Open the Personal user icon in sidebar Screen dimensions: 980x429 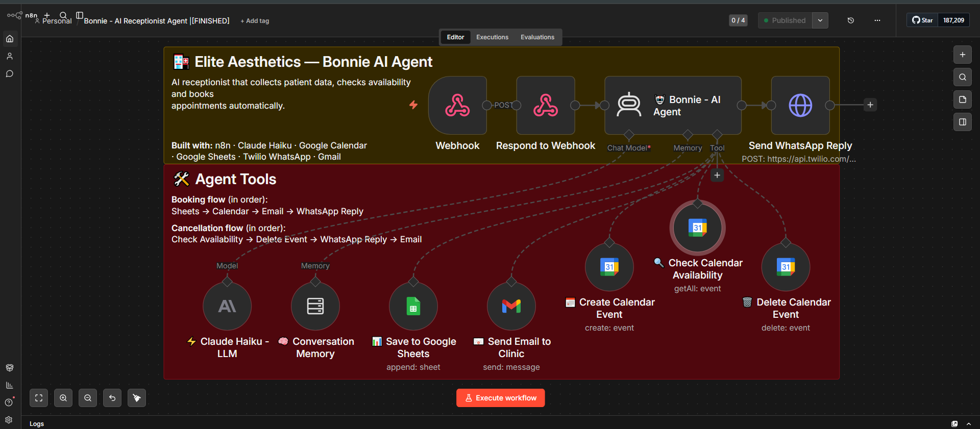[10, 56]
